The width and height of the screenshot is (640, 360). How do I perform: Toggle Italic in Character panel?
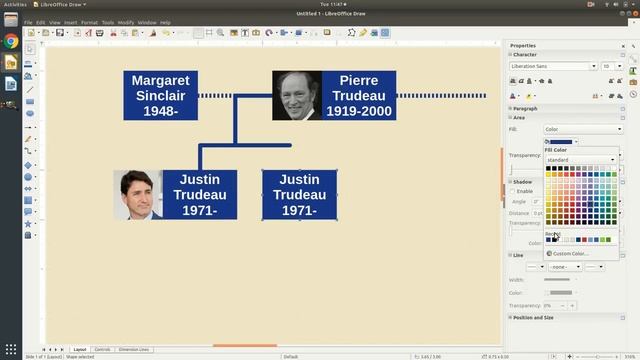point(521,81)
